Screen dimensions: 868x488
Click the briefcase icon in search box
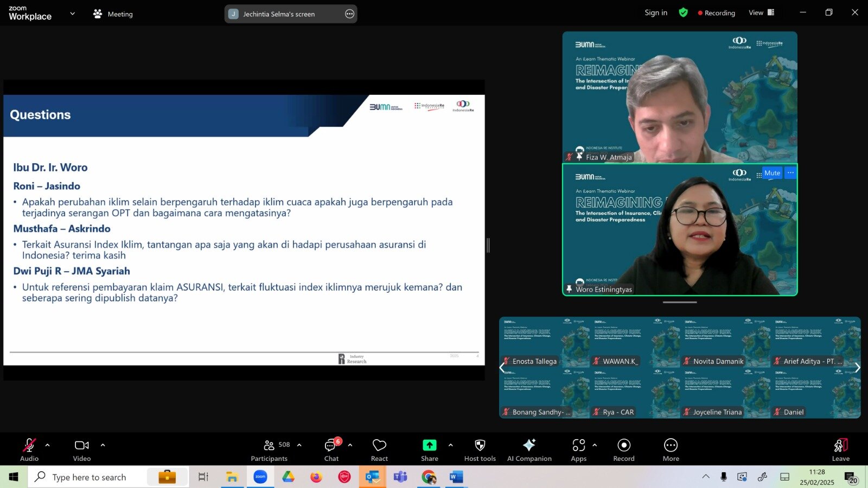tap(167, 477)
